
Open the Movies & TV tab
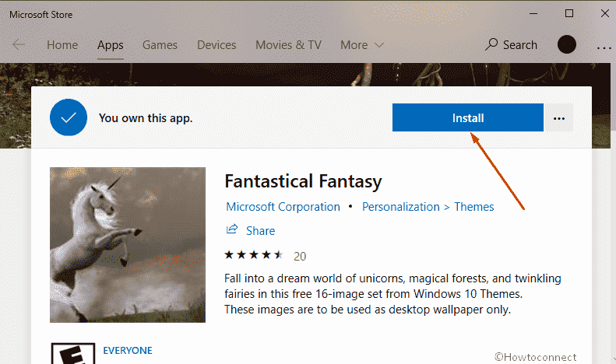(x=288, y=45)
